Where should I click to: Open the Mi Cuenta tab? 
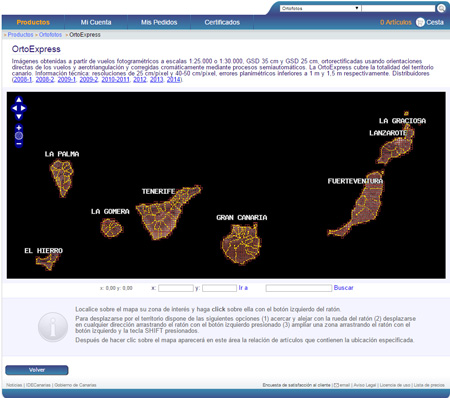96,22
